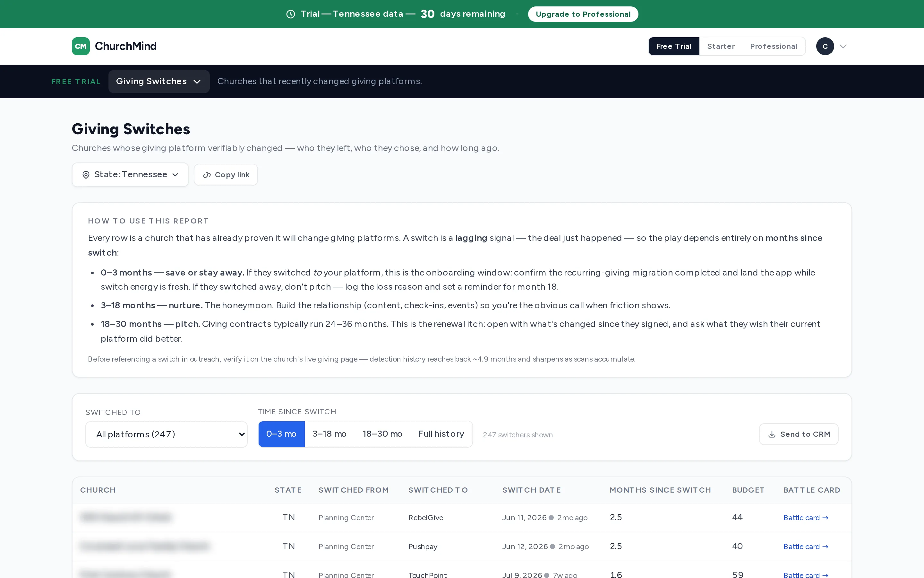Click the location pin icon in State filter

[86, 175]
